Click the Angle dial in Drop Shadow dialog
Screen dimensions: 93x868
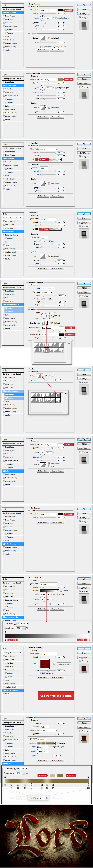(x=43, y=18)
